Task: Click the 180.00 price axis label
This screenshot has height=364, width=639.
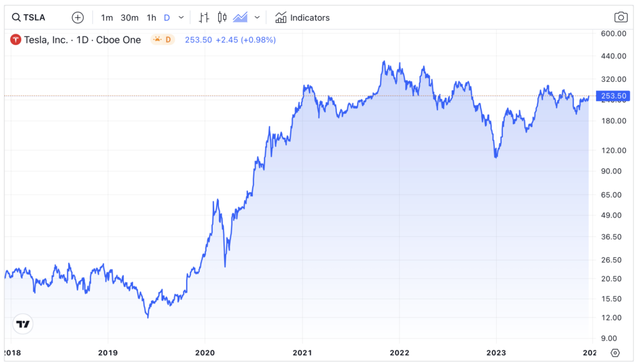Action: [614, 121]
